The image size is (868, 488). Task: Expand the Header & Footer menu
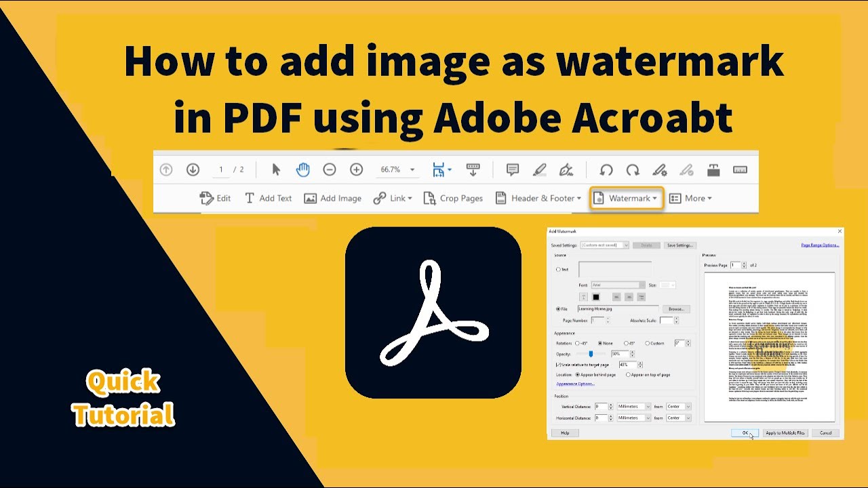tap(539, 198)
